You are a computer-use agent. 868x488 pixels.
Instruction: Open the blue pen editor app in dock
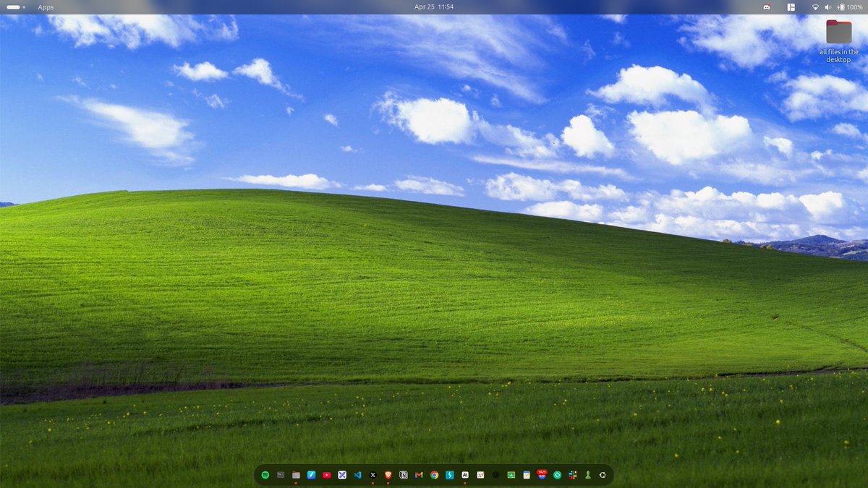pyautogui.click(x=312, y=475)
